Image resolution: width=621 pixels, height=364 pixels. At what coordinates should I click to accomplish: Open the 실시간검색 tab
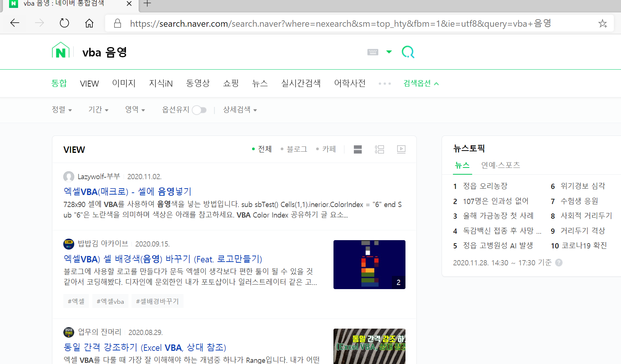[301, 83]
